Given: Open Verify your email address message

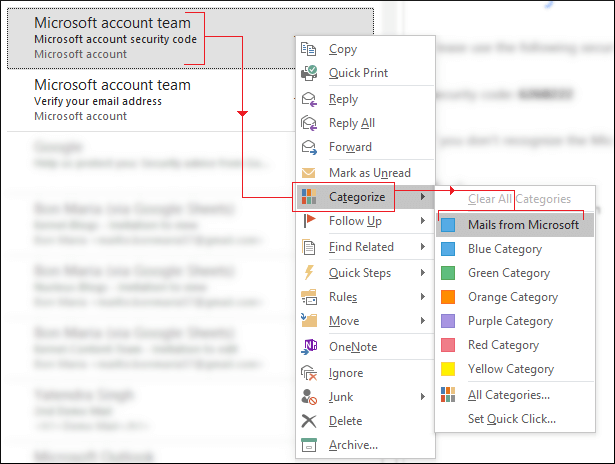Looking at the screenshot, I should click(151, 100).
